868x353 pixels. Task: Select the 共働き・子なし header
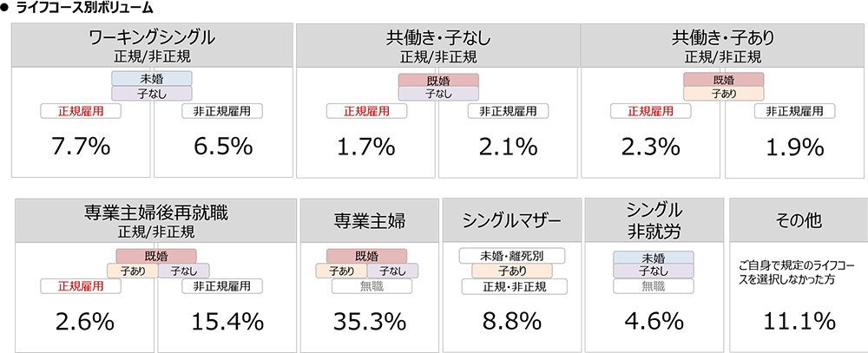[438, 45]
